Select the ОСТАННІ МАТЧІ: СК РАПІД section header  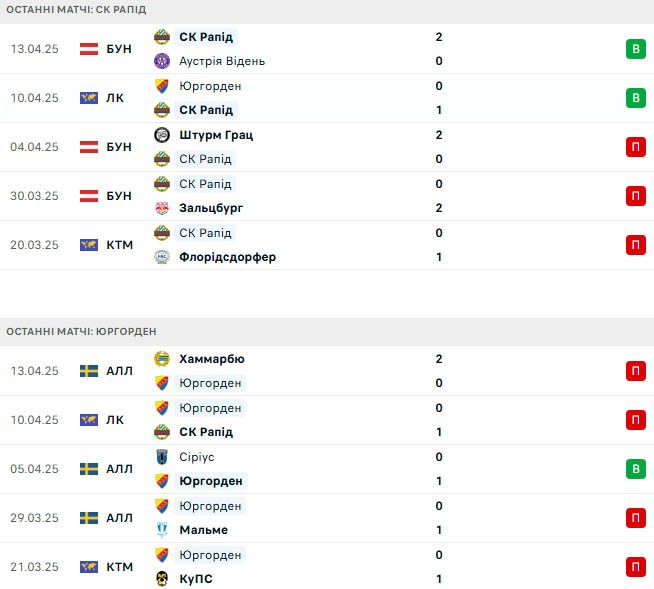click(x=327, y=10)
